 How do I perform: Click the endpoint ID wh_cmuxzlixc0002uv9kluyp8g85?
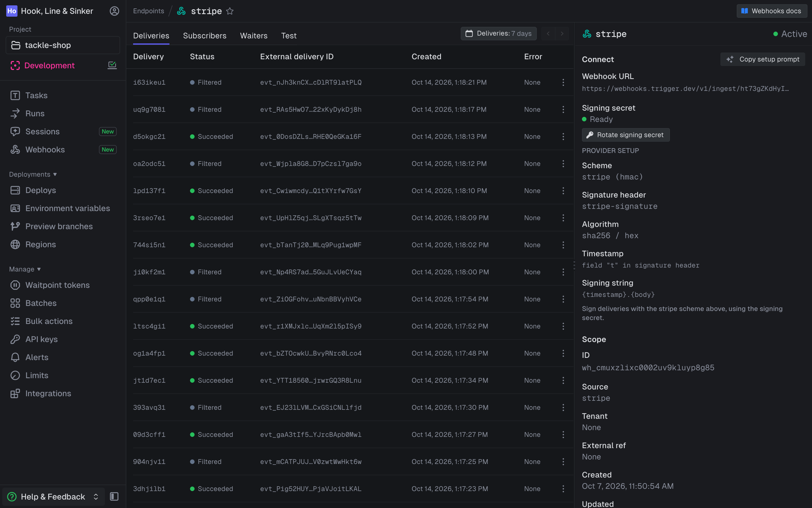[648, 367]
